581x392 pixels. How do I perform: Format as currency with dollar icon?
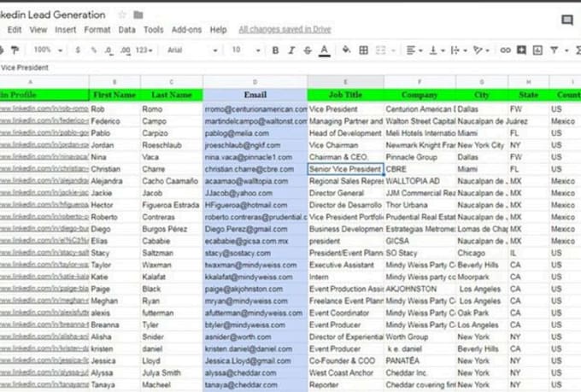[78, 50]
